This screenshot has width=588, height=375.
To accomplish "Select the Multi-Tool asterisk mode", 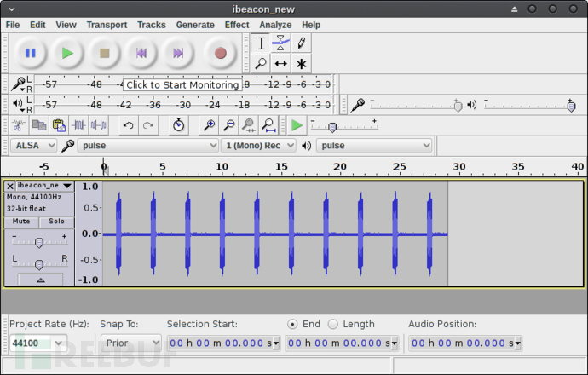I will (301, 63).
